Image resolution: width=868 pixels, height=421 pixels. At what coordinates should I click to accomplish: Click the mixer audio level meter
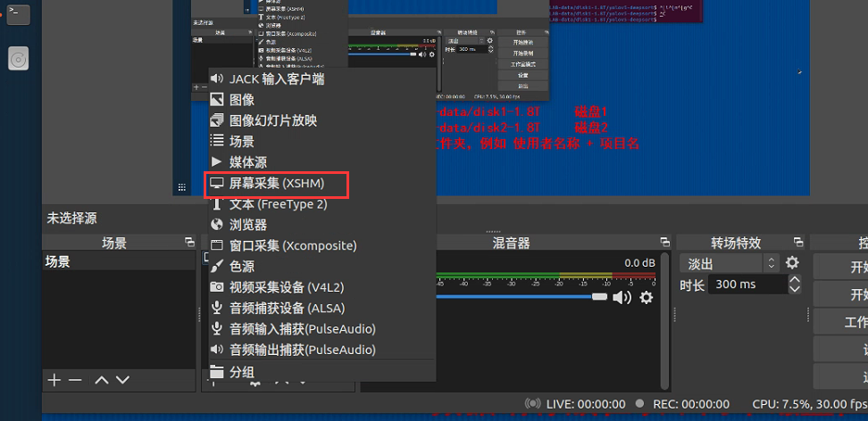546,275
